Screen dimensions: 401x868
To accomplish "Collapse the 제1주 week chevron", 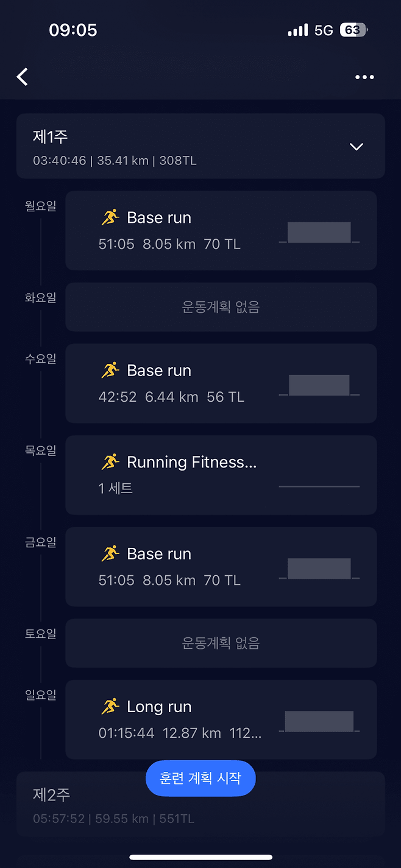I will [x=357, y=147].
